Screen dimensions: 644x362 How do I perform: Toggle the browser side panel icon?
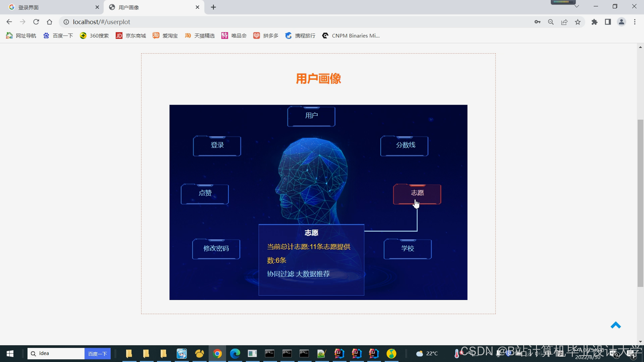tap(608, 22)
